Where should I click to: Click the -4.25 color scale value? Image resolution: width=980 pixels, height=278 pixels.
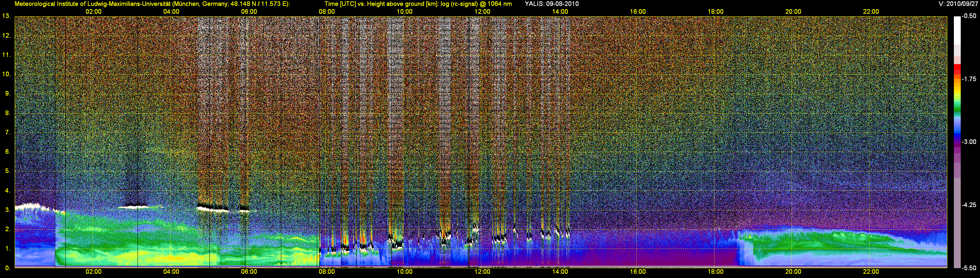969,205
